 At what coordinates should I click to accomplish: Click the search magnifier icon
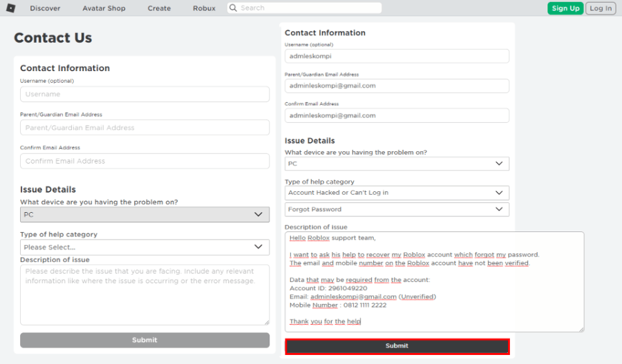tap(234, 8)
